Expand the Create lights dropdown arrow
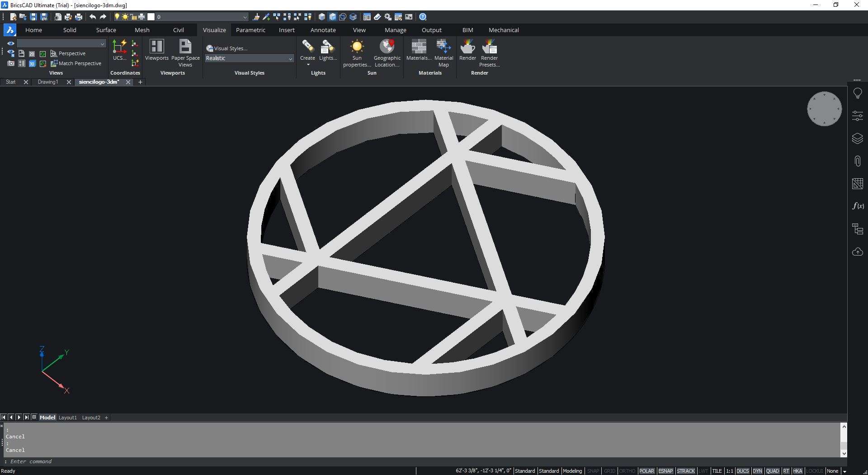This screenshot has width=868, height=475. point(308,65)
